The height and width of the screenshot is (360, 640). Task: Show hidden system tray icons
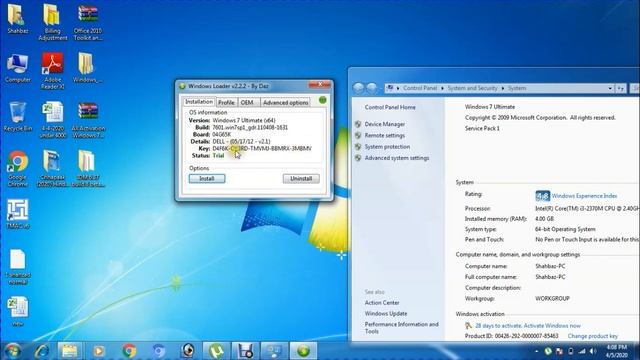(536, 351)
